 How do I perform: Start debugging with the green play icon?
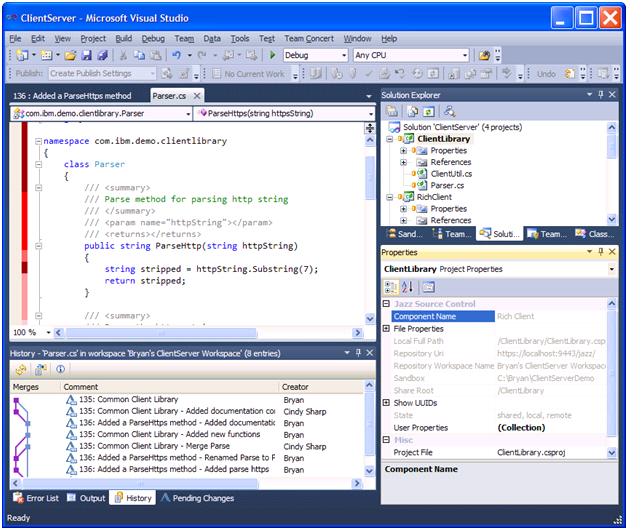(272, 55)
